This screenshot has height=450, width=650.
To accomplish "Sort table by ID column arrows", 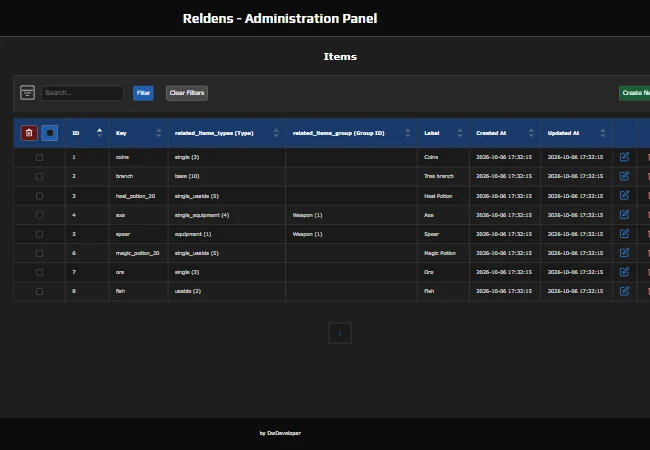I will click(99, 133).
